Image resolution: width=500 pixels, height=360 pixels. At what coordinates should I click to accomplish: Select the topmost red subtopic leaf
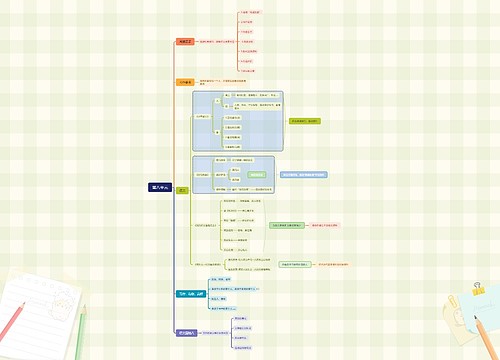pos(250,12)
